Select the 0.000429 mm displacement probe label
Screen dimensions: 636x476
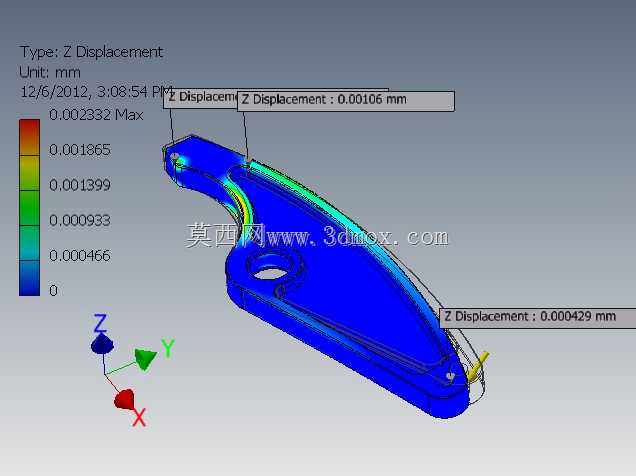(x=538, y=318)
